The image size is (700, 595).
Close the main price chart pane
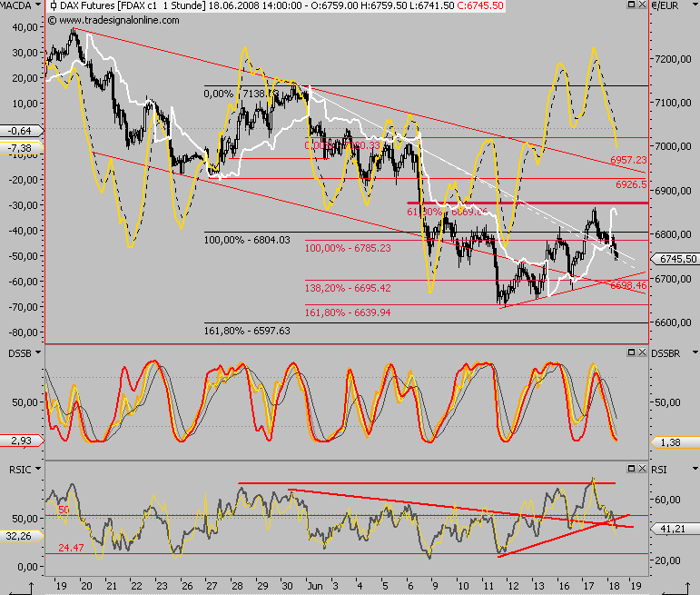click(x=642, y=5)
